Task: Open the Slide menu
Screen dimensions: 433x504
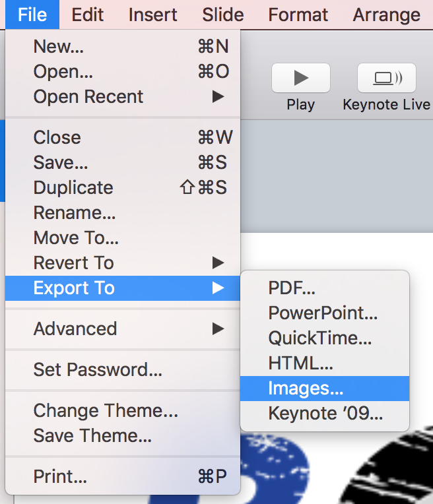Action: pos(223,15)
